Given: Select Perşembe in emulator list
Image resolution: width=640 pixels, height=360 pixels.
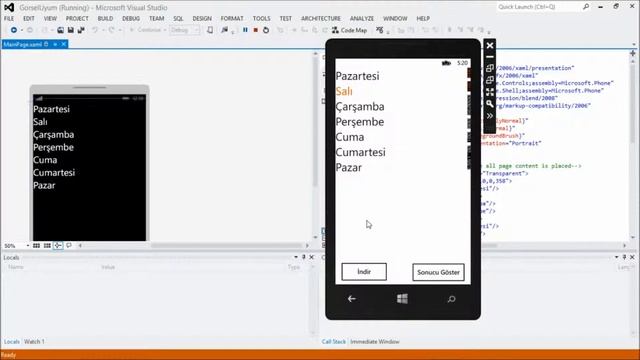Looking at the screenshot, I should pyautogui.click(x=360, y=122).
